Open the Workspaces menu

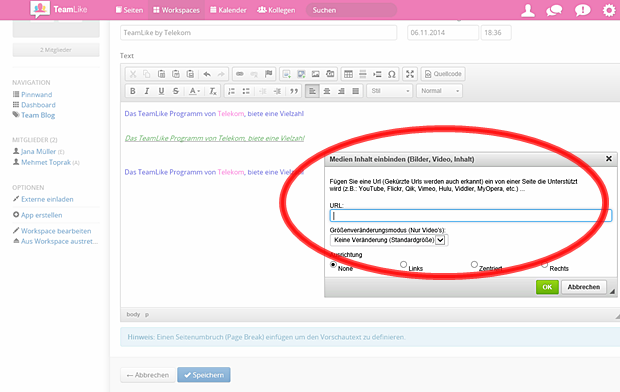tap(176, 10)
